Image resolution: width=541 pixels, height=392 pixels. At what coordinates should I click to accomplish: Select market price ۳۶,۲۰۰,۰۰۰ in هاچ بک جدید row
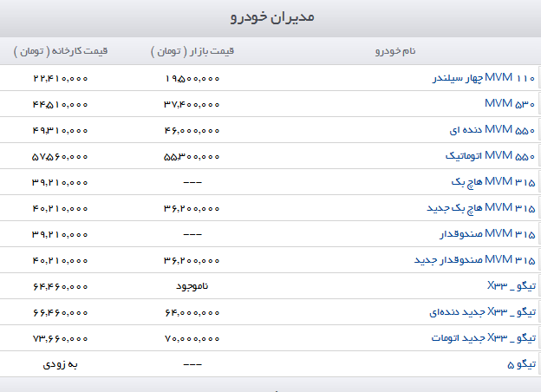point(192,209)
